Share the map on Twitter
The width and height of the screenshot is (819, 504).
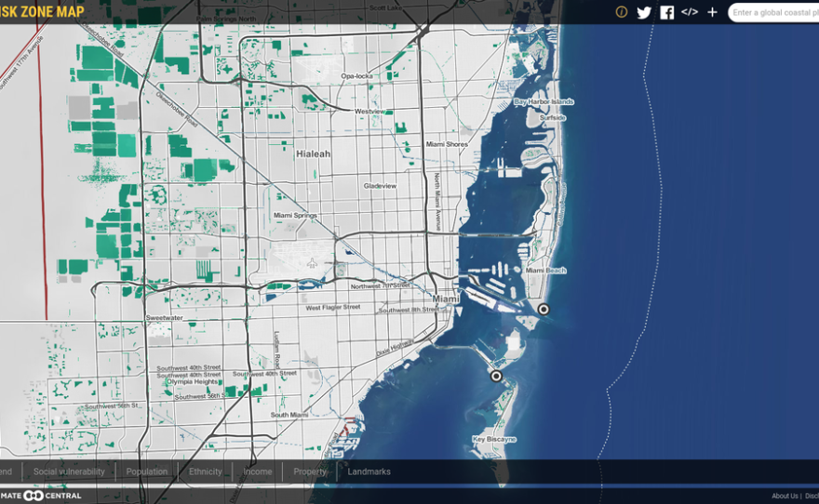coord(644,12)
